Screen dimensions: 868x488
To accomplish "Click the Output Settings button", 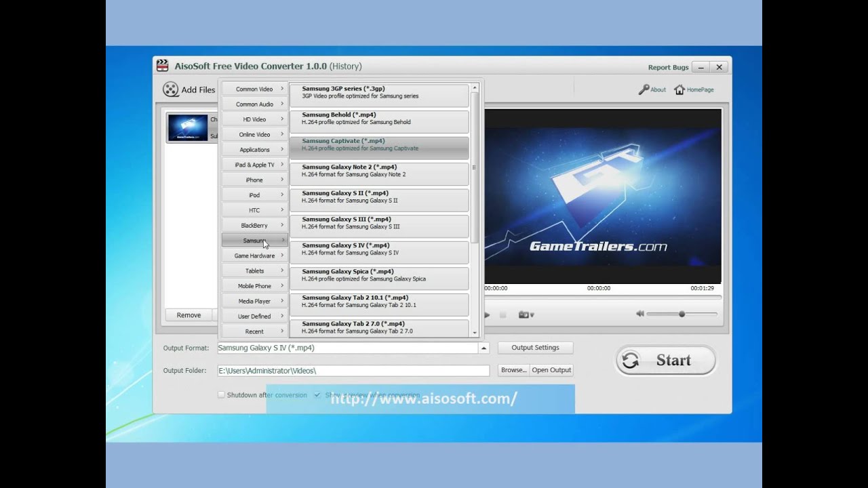I will tap(535, 348).
